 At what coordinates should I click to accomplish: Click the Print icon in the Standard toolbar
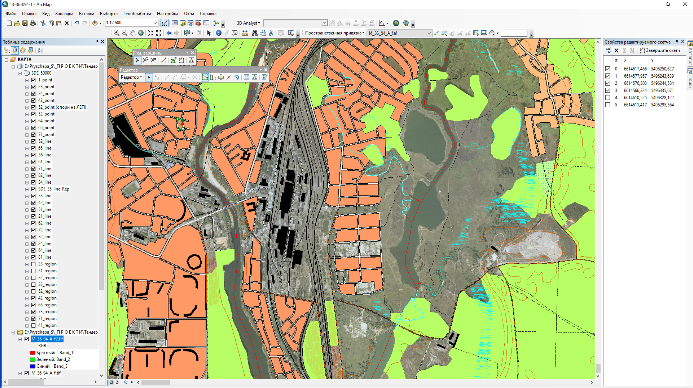pos(33,23)
